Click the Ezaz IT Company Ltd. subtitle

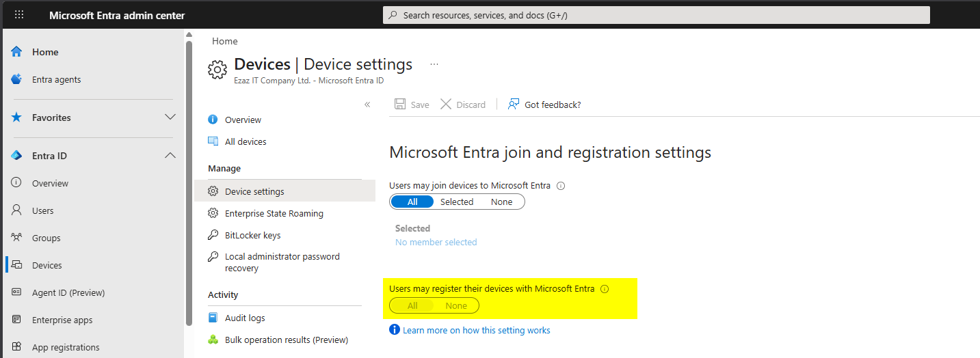[308, 81]
